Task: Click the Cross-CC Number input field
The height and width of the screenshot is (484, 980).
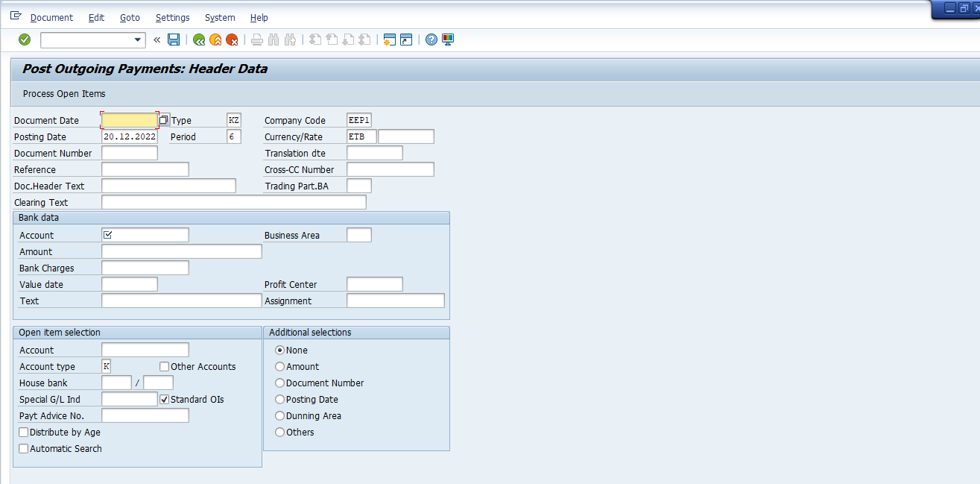Action: pos(391,169)
